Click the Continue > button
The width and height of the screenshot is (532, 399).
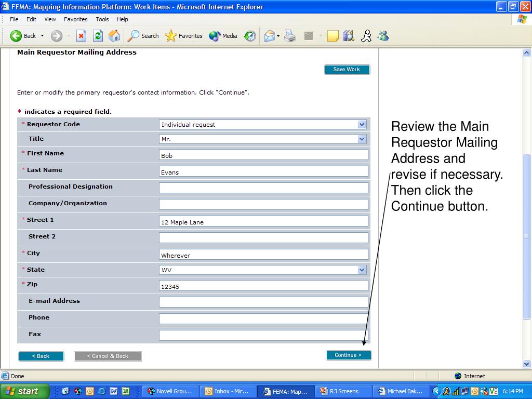pyautogui.click(x=349, y=355)
